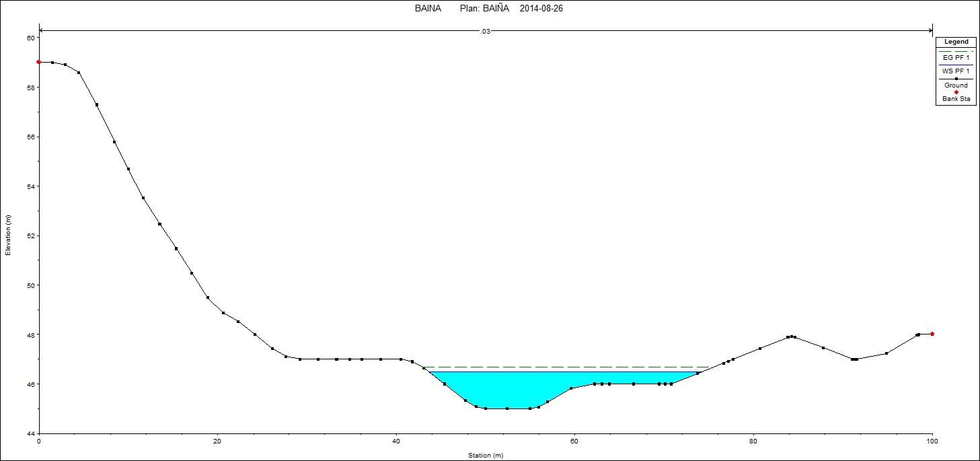Click the '0' station tick label

[39, 441]
